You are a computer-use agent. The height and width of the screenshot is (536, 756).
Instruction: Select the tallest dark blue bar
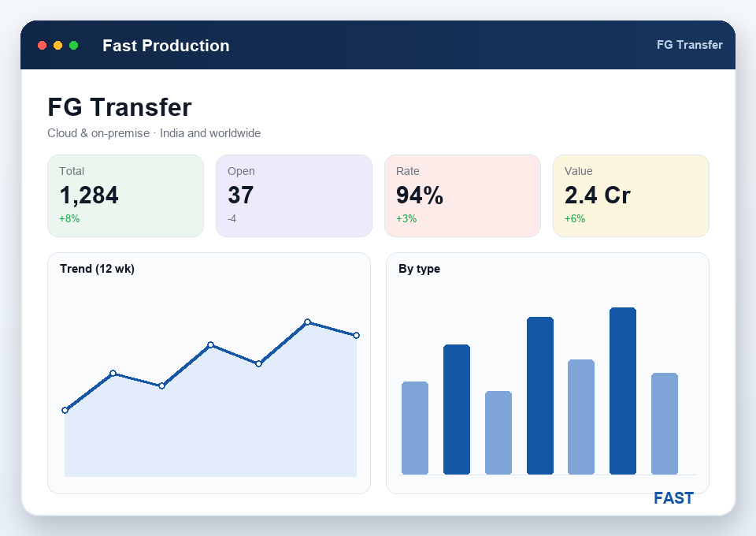coord(623,391)
